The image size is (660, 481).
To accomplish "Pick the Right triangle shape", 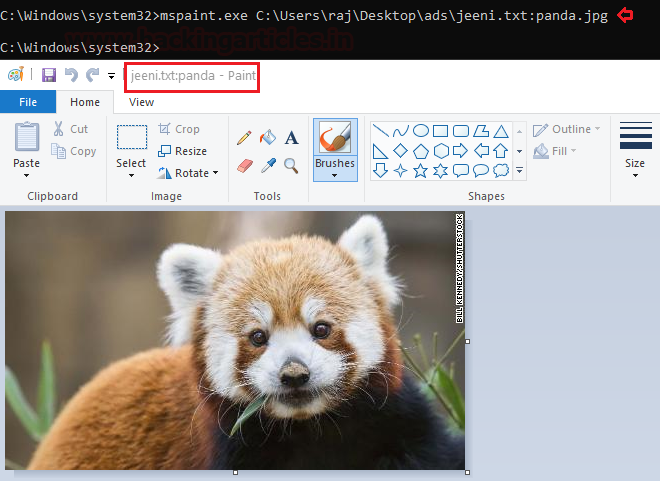I will [x=380, y=151].
